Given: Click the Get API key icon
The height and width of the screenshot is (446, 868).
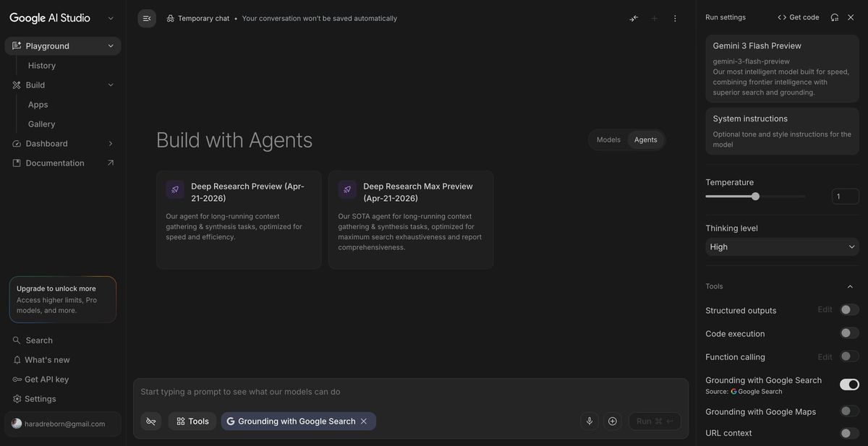Looking at the screenshot, I should [x=17, y=379].
